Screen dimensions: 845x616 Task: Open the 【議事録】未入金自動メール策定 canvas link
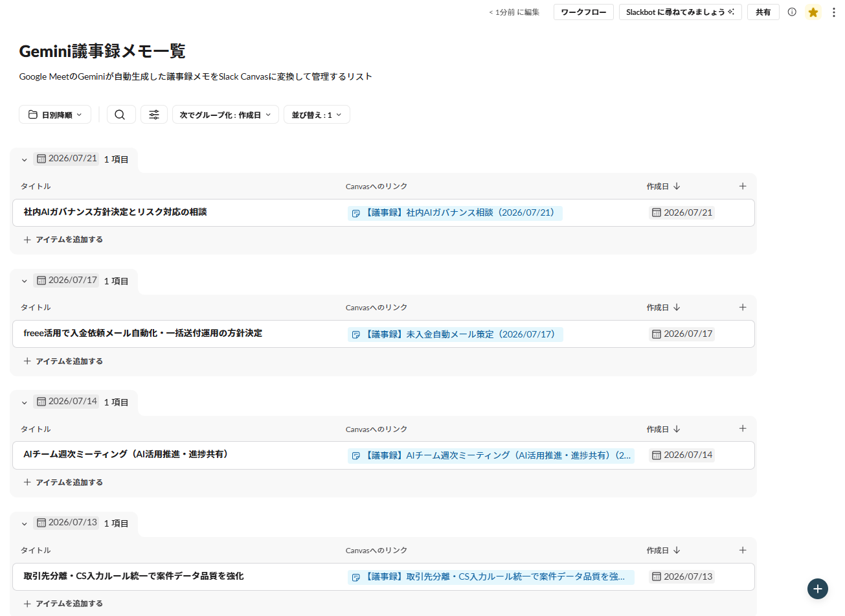pos(455,334)
